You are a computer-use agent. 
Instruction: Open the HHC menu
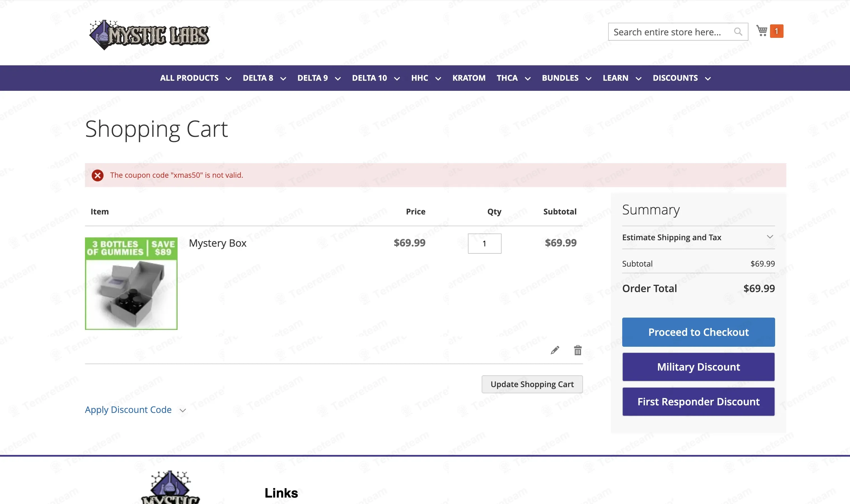pyautogui.click(x=420, y=78)
